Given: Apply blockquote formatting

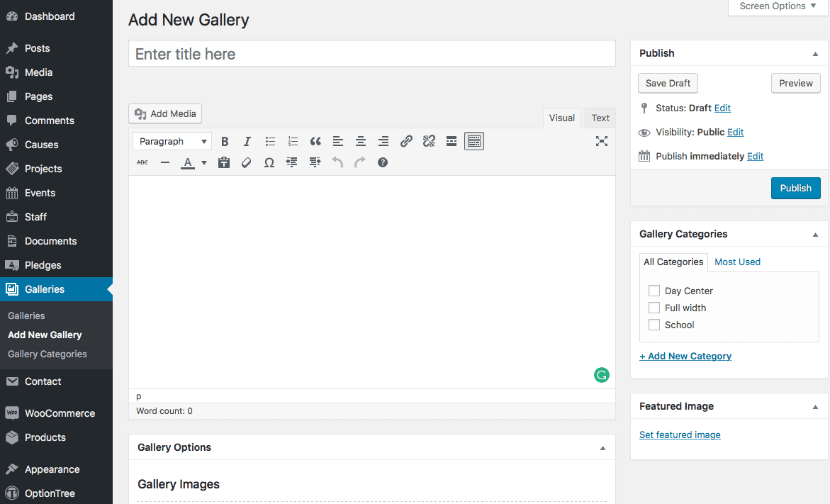Looking at the screenshot, I should (x=315, y=141).
